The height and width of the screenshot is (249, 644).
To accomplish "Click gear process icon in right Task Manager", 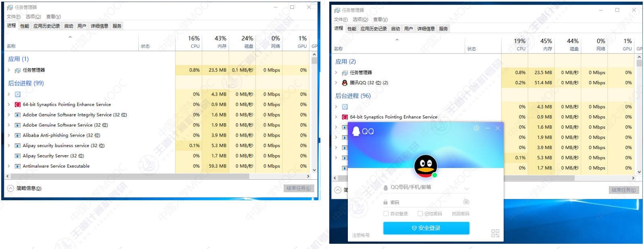I will [345, 107].
